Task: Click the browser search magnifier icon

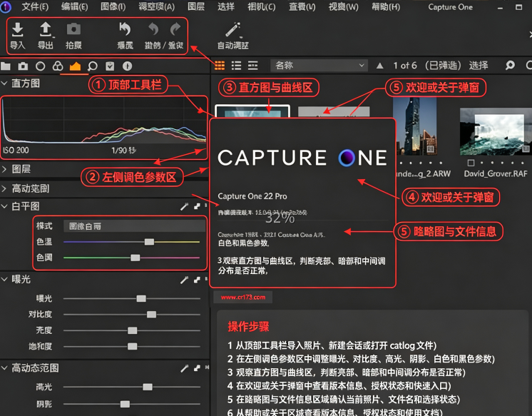Action: [510, 65]
